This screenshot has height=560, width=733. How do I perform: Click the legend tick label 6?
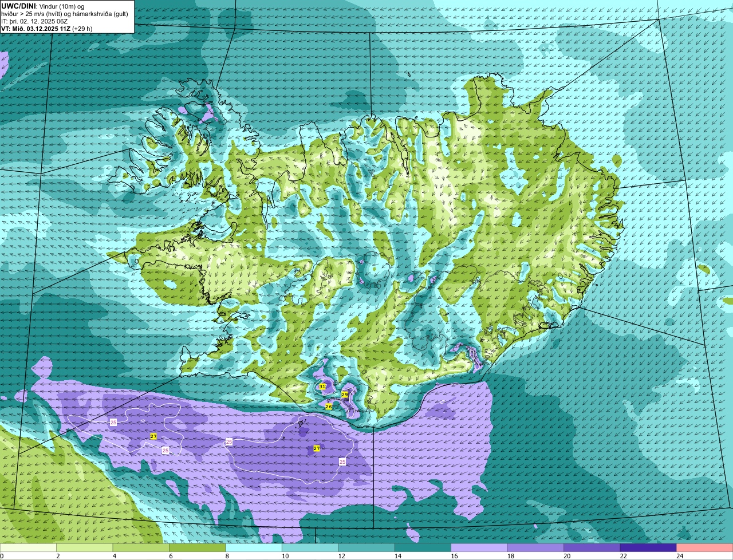(x=170, y=556)
